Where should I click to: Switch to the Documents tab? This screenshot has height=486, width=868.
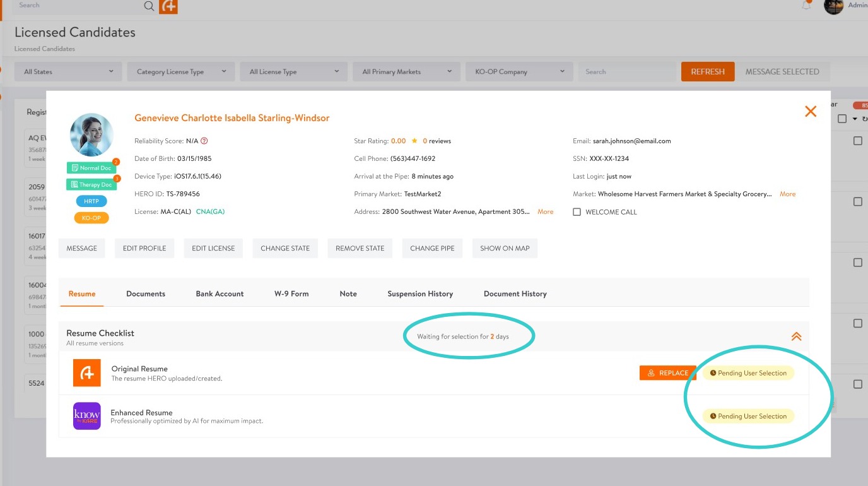pyautogui.click(x=146, y=293)
